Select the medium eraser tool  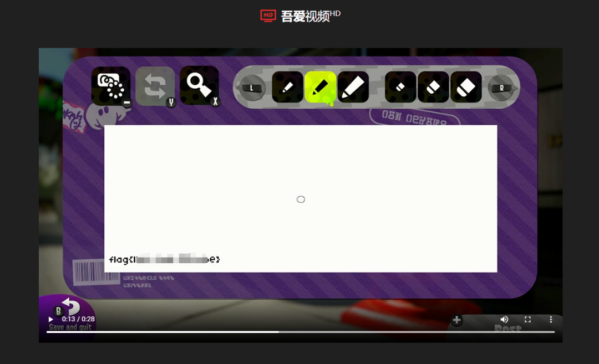[x=433, y=87]
